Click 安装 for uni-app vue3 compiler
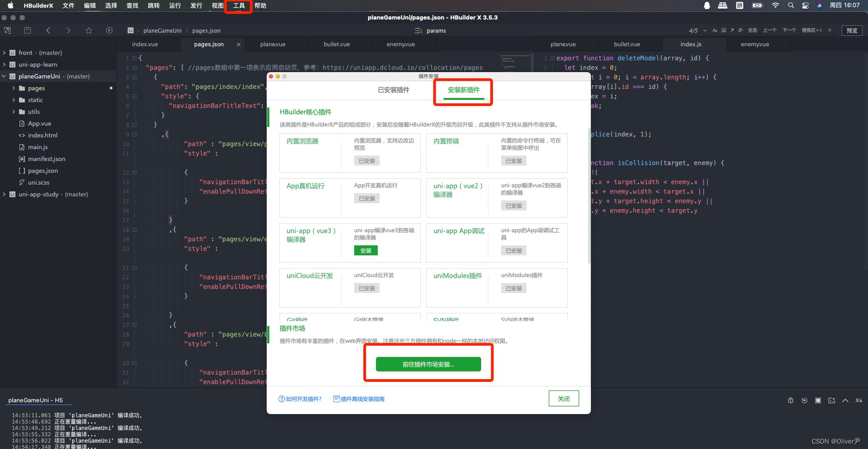Screen dimensions: 868x449 click(366, 250)
